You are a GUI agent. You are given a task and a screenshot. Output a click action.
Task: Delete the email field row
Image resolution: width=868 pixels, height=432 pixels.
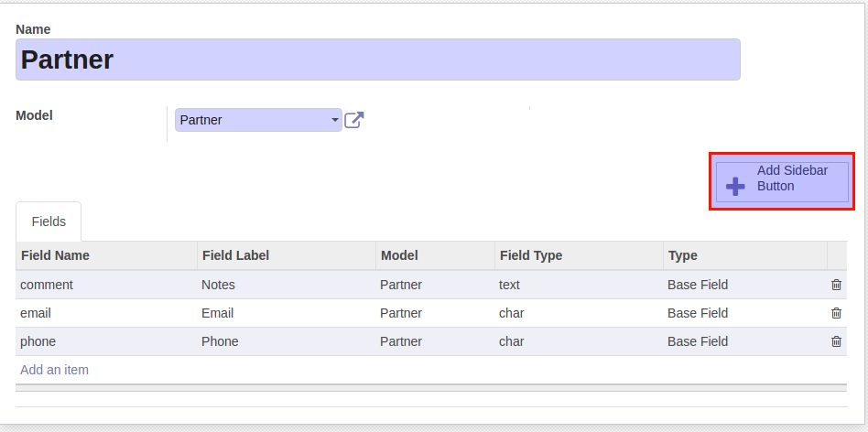click(x=836, y=313)
